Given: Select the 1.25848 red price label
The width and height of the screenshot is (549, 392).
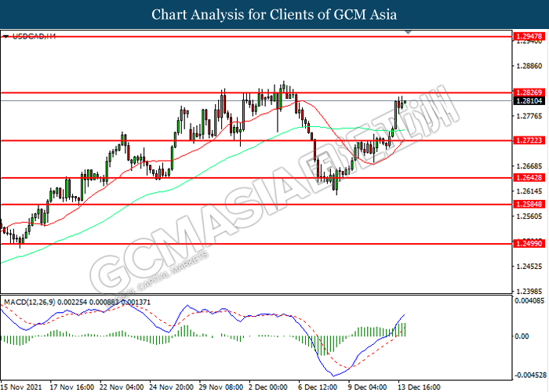Looking at the screenshot, I should (529, 204).
